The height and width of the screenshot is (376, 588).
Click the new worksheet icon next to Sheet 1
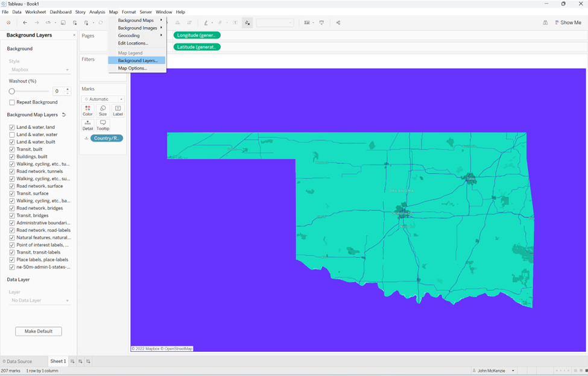[73, 362]
